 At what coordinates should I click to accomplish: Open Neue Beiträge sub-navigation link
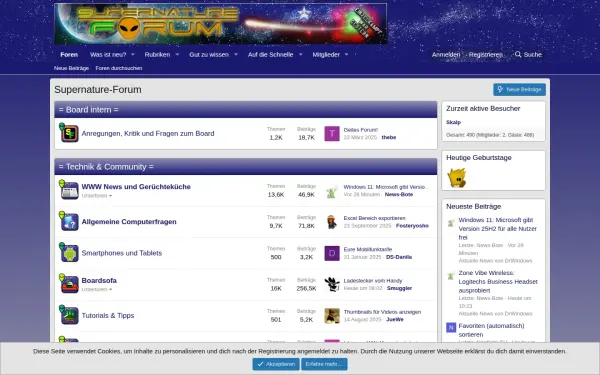[x=71, y=68]
